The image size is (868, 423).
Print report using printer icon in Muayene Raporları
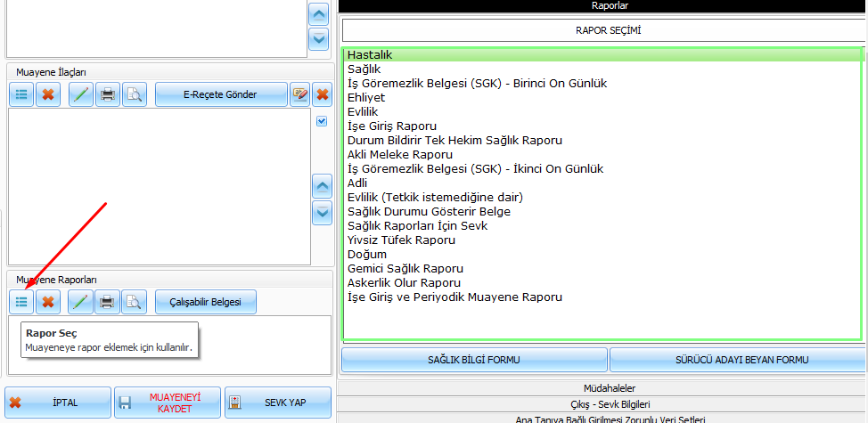[x=107, y=302]
